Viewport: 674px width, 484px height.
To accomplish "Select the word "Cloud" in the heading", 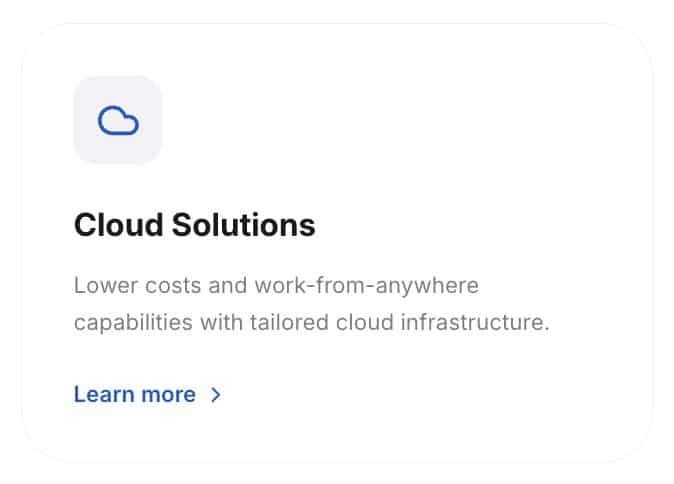I will tap(116, 225).
